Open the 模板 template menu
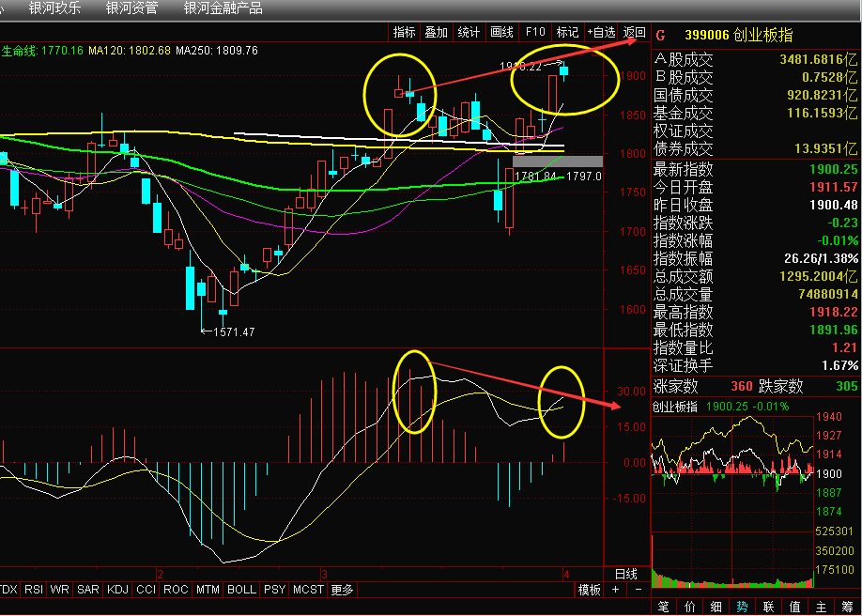Viewport: 862px width, 616px height. 589,590
